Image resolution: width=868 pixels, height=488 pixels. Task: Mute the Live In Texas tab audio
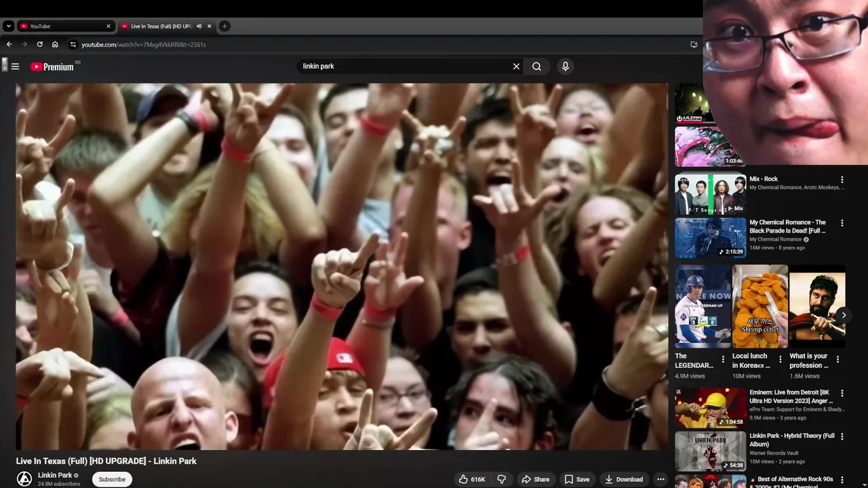point(199,26)
